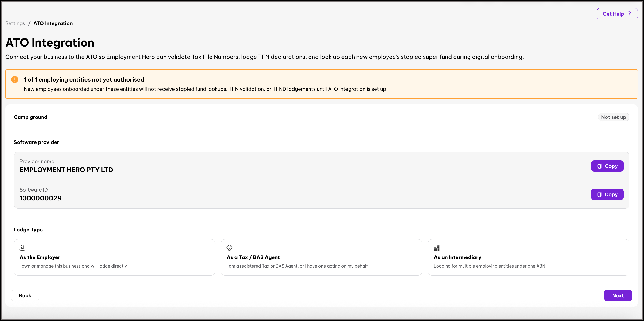Select the As a Tax / BAS Agent option
644x321 pixels.
[x=321, y=257]
